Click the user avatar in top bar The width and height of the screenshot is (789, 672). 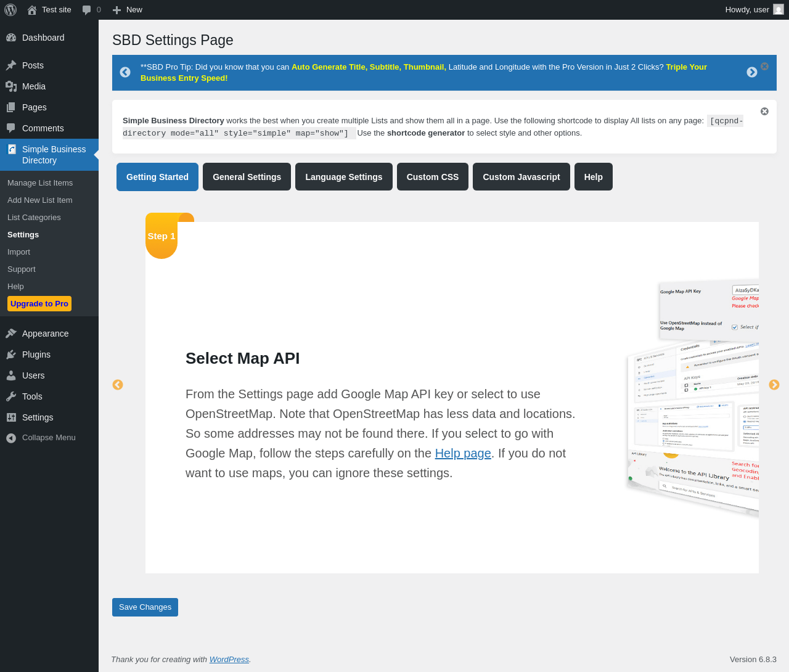779,10
